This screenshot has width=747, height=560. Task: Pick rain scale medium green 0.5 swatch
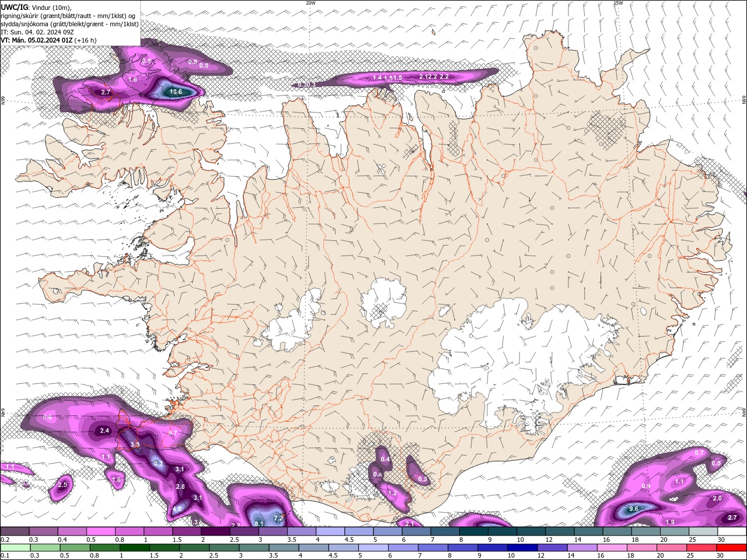(x=76, y=548)
